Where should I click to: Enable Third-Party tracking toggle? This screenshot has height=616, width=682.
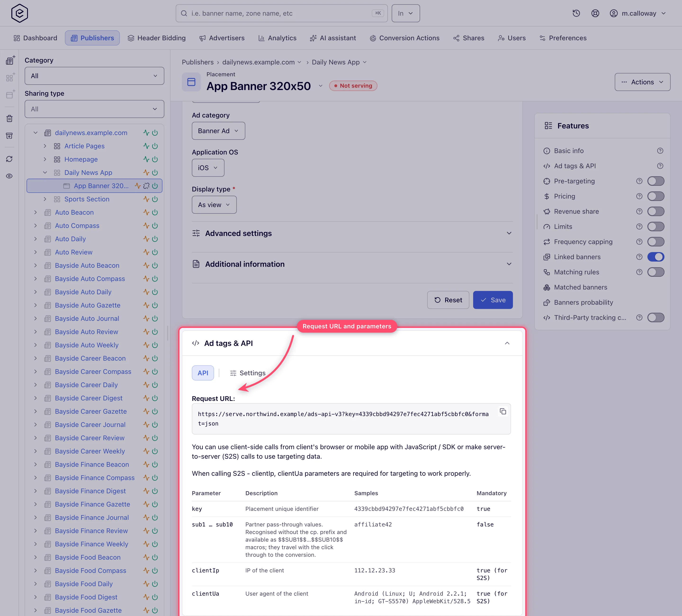click(x=656, y=317)
